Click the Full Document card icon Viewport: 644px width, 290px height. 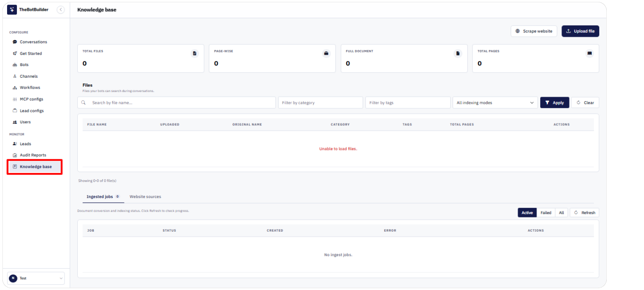(458, 53)
